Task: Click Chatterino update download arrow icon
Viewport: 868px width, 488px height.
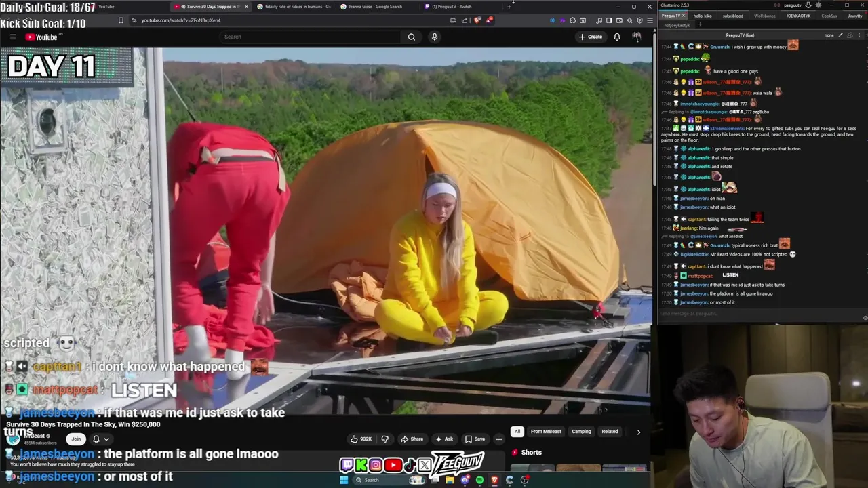Action: [808, 5]
